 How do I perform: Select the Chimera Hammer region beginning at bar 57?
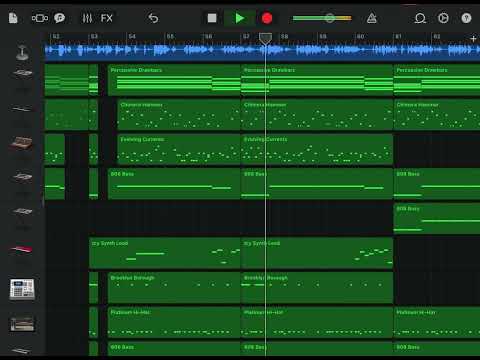coord(317,115)
